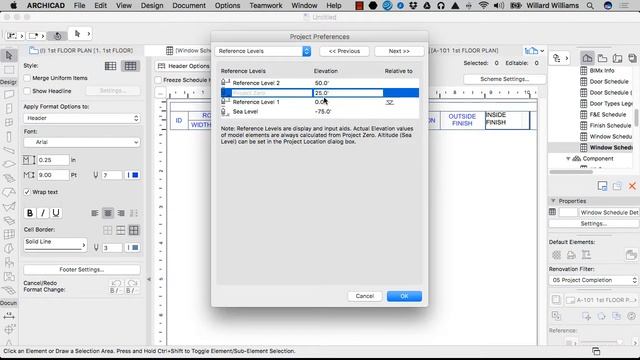
Task: Click the Underline format button
Action: 56,213
